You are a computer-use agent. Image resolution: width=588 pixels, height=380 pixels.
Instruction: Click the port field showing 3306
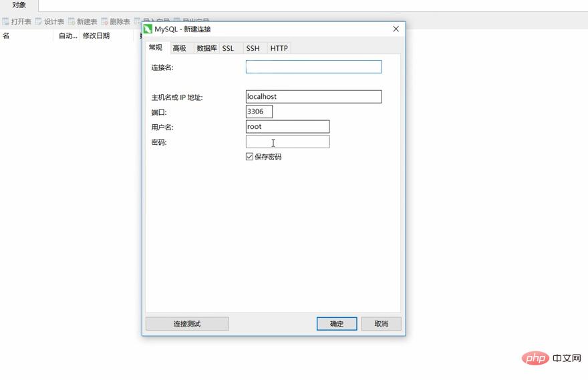click(259, 112)
